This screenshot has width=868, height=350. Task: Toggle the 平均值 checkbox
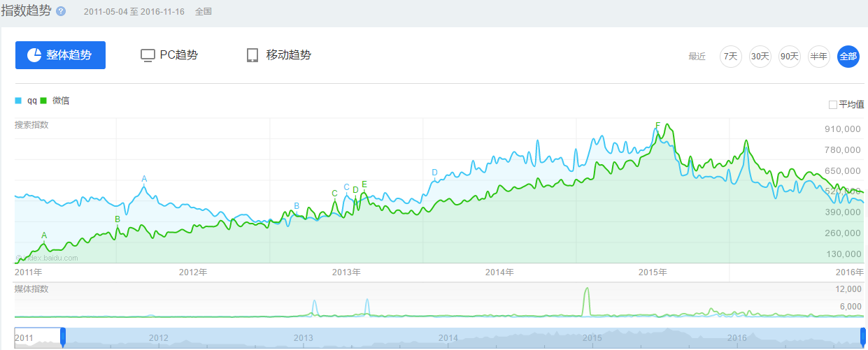point(832,105)
